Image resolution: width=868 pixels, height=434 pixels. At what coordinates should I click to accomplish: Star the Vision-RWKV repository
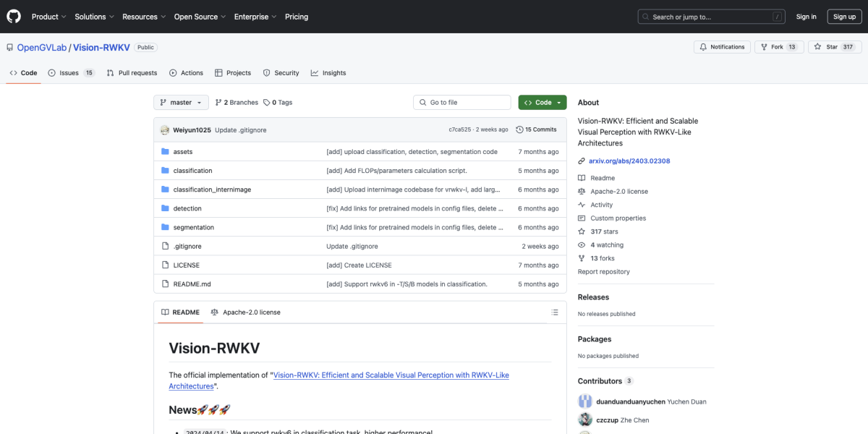pyautogui.click(x=826, y=47)
